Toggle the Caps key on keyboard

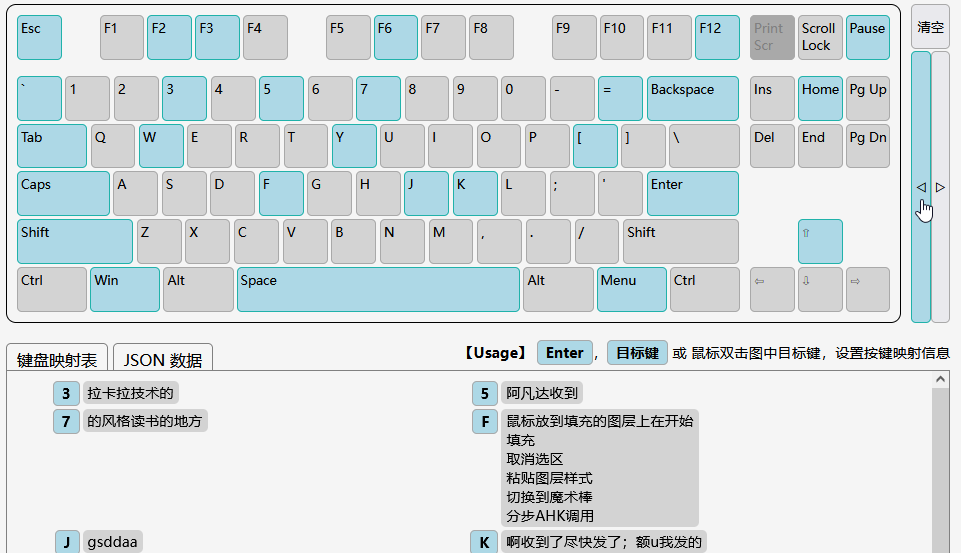(x=63, y=193)
